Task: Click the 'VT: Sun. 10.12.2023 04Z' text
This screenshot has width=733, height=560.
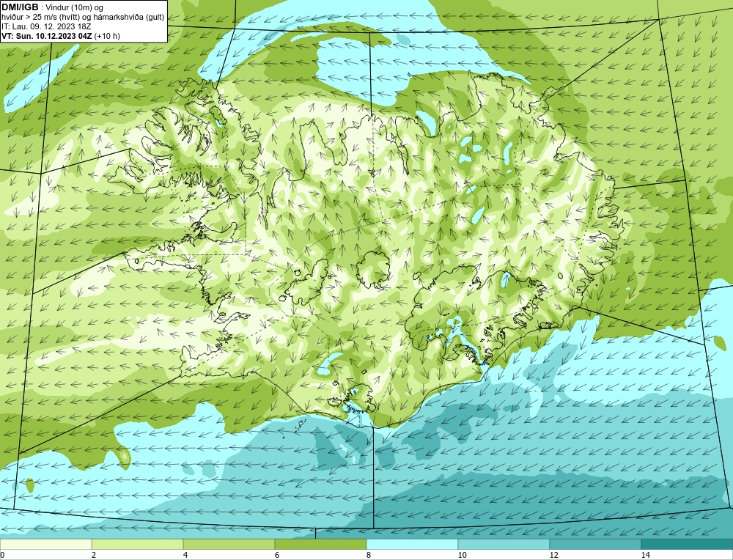Action: [47, 36]
